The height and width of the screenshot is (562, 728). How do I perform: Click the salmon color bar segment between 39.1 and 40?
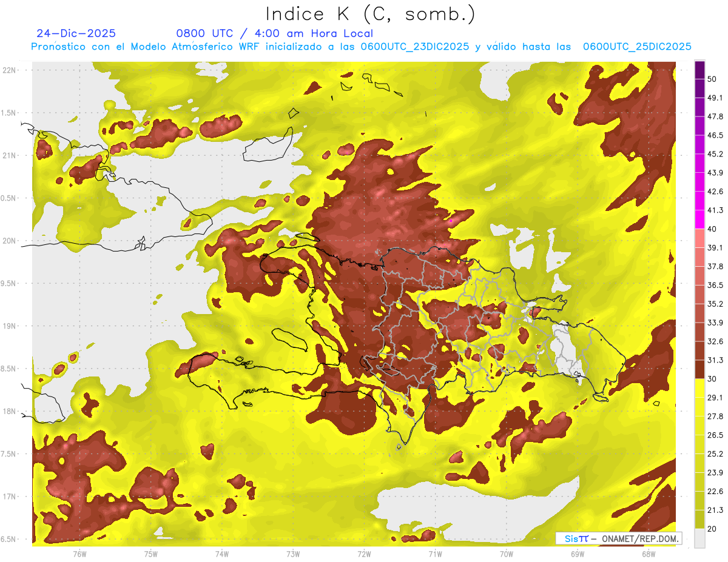pos(700,238)
